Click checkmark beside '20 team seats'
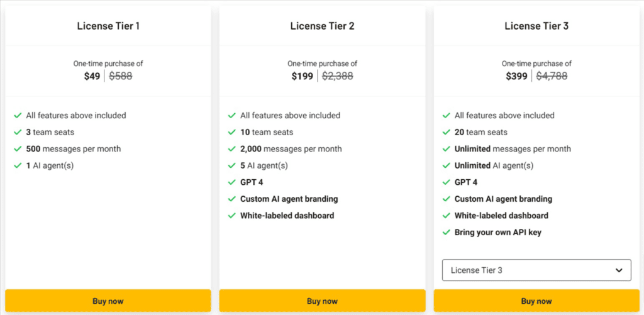The width and height of the screenshot is (644, 315). 447,133
